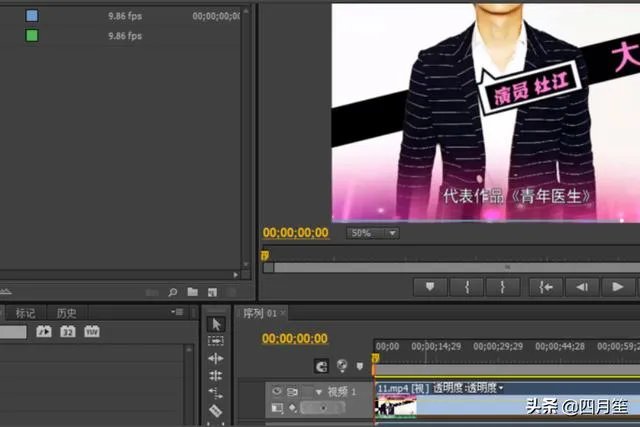Viewport: 640px width, 427px height.
Task: Click the green row's 9.86 fps value
Action: coord(125,36)
